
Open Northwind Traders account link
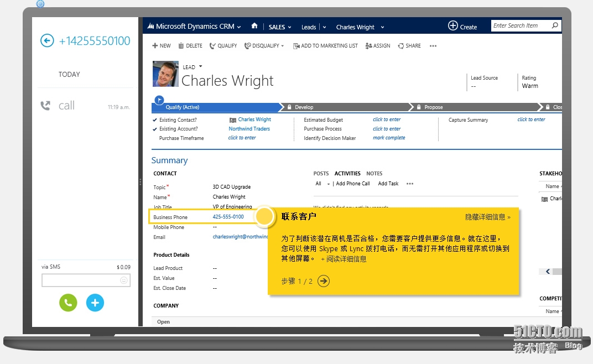click(249, 129)
